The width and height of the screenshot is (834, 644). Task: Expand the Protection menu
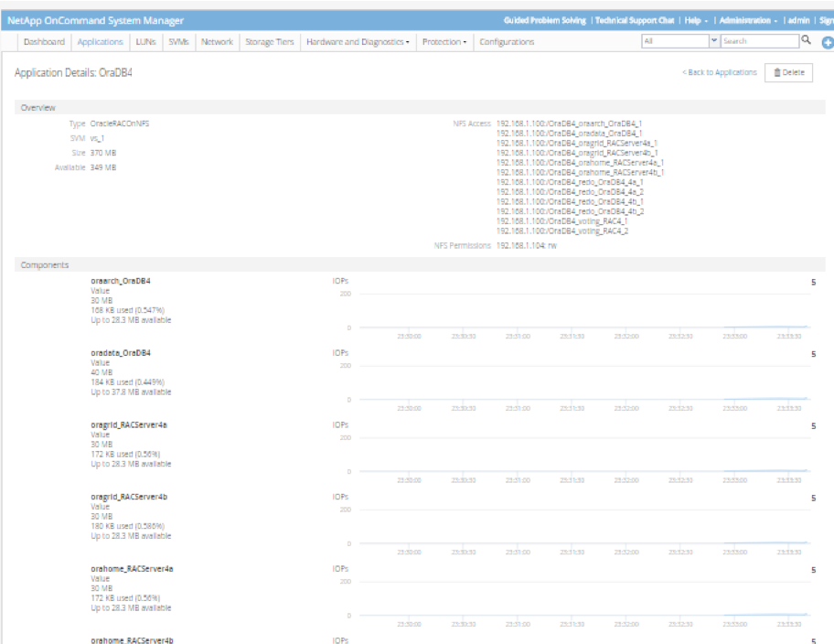click(444, 41)
